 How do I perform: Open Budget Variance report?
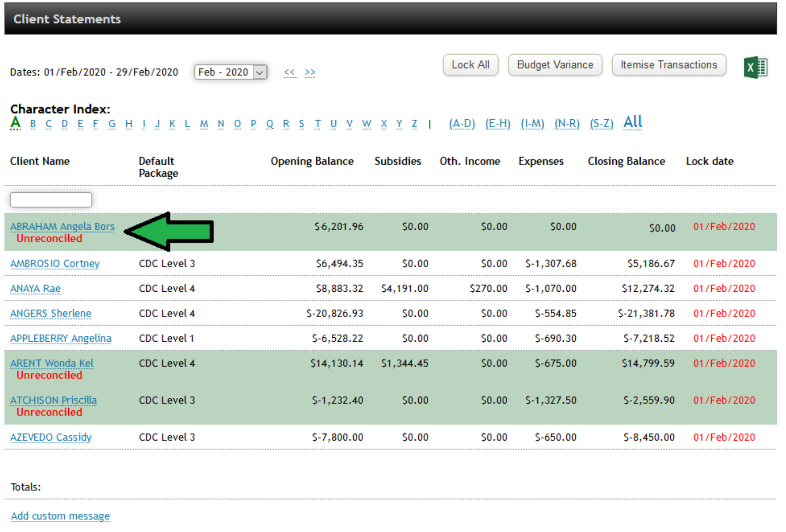point(555,65)
